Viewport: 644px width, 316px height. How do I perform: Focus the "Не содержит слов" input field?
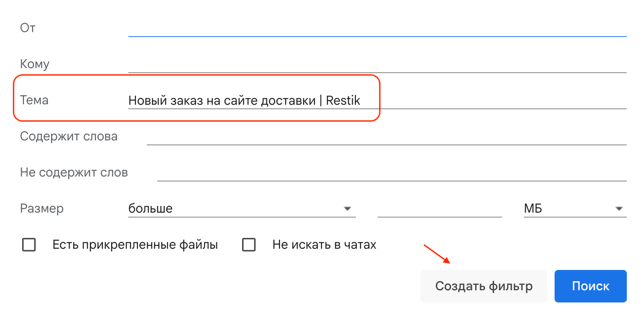[x=391, y=172]
